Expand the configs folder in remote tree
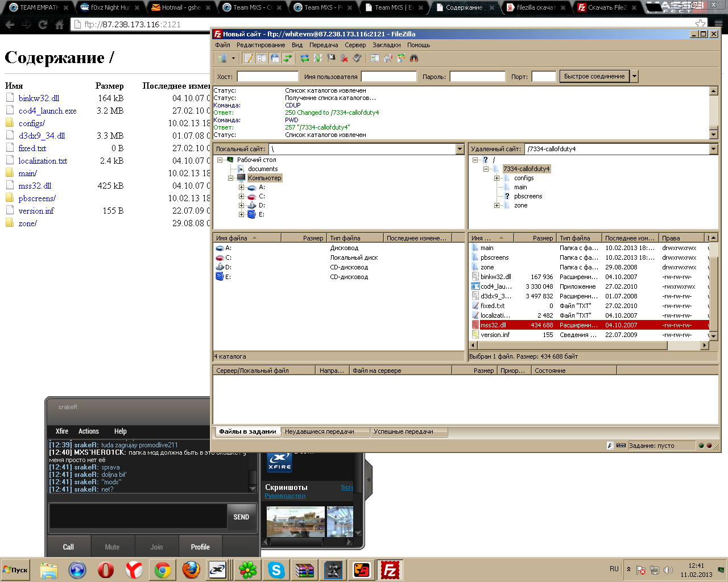This screenshot has width=728, height=582. point(497,178)
